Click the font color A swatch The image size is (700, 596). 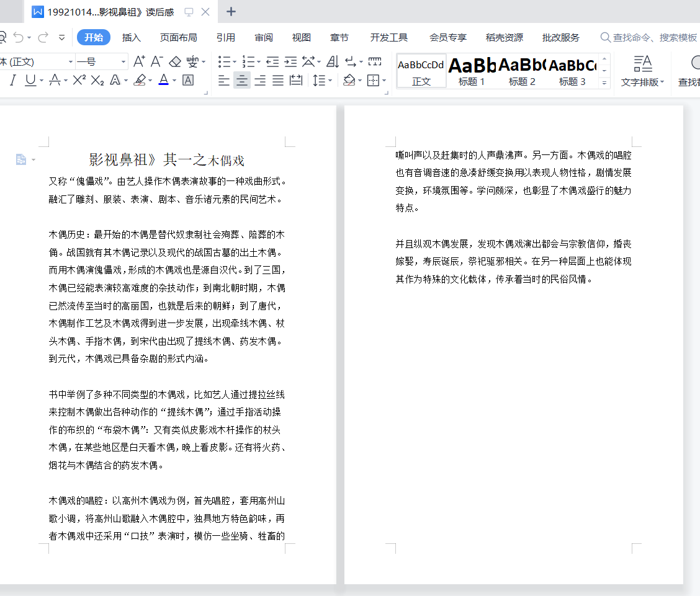(x=163, y=80)
